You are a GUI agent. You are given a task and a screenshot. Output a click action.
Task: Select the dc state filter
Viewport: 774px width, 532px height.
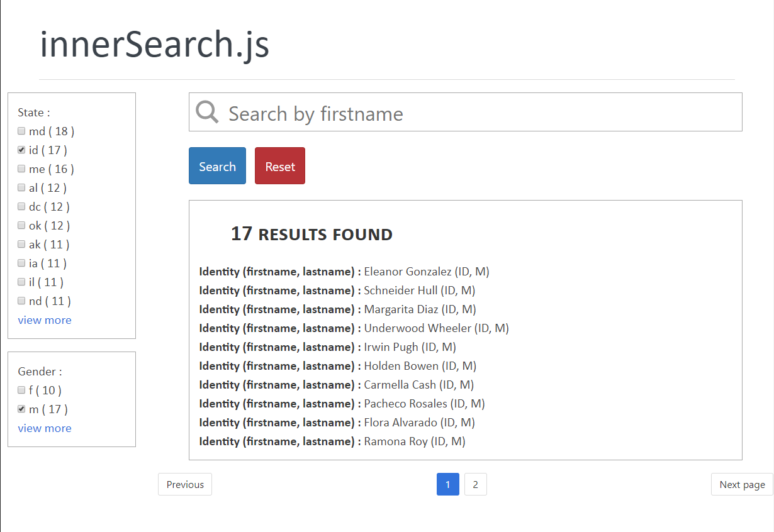21,207
